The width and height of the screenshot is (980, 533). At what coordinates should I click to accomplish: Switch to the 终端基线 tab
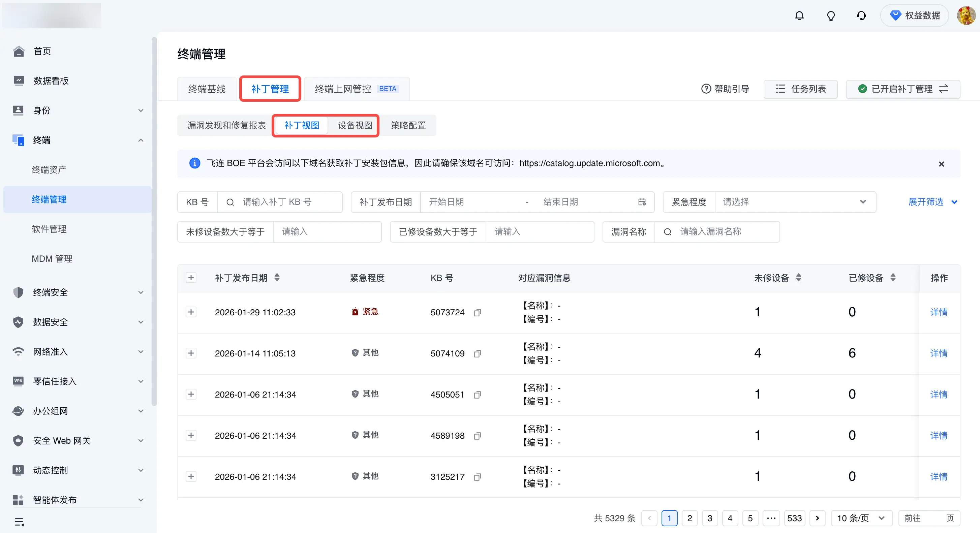click(x=207, y=89)
